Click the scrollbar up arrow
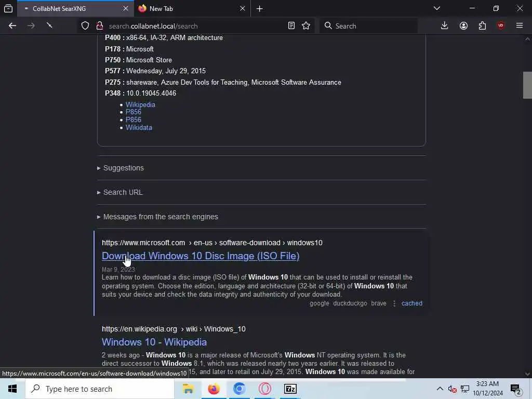 pyautogui.click(x=527, y=39)
